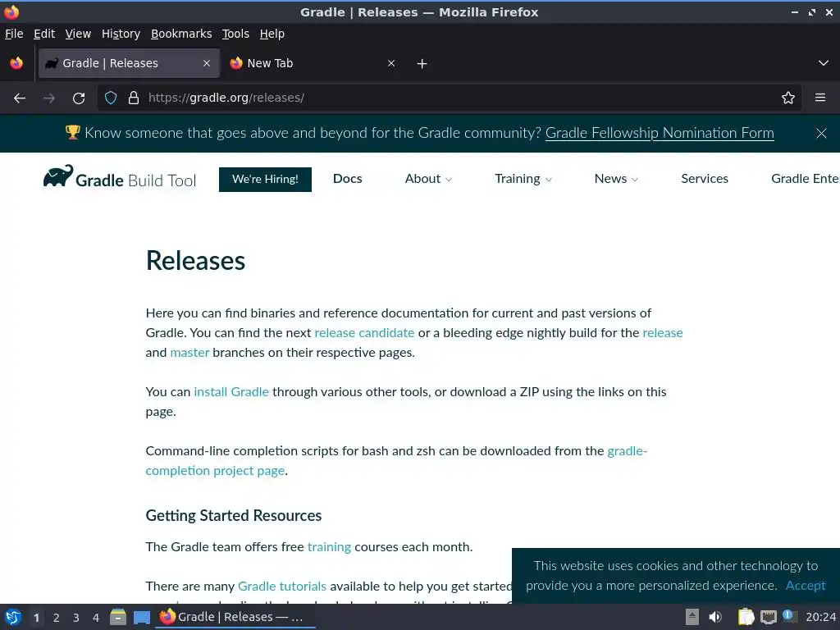Open the Edit menu
This screenshot has width=840, height=630.
(44, 34)
